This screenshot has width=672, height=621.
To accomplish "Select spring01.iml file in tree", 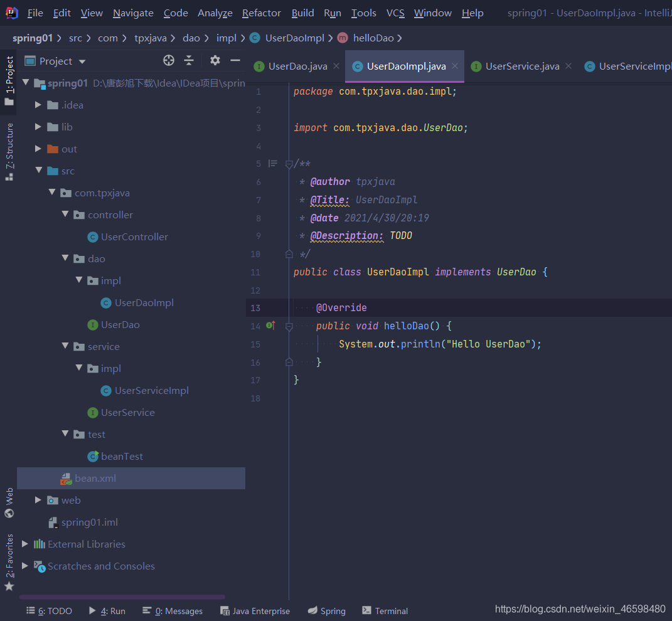I will pyautogui.click(x=83, y=523).
